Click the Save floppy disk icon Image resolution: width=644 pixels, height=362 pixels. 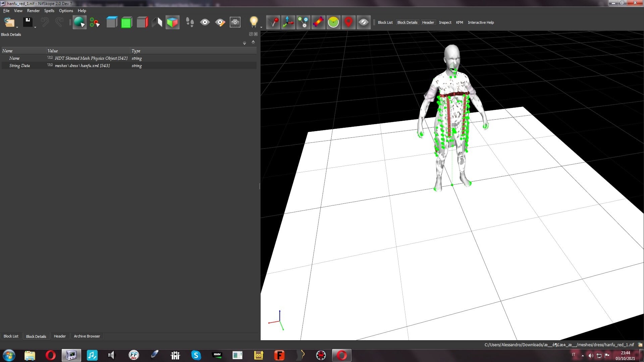click(28, 22)
